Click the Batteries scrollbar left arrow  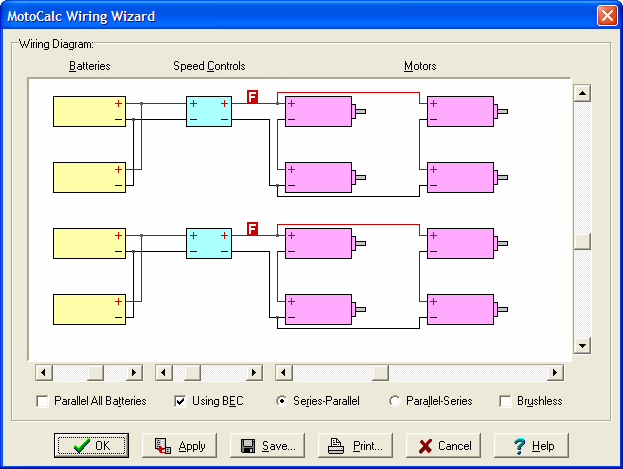pyautogui.click(x=44, y=373)
